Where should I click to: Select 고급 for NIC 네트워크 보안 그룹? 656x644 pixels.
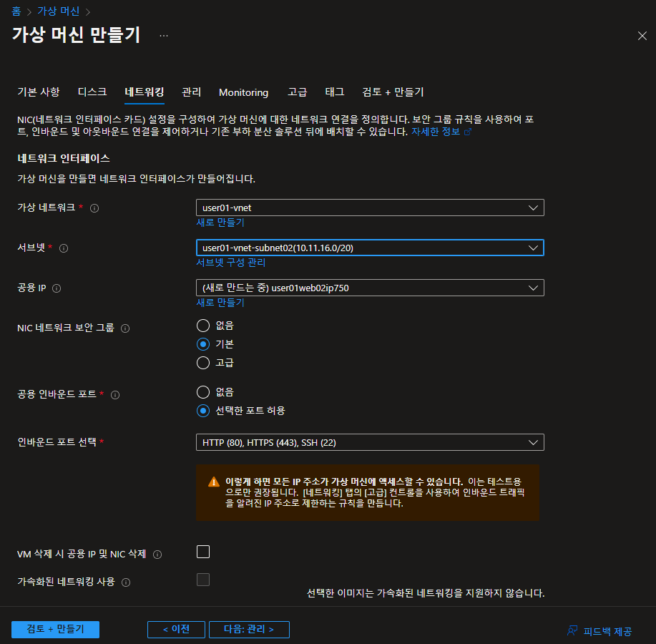(x=203, y=362)
